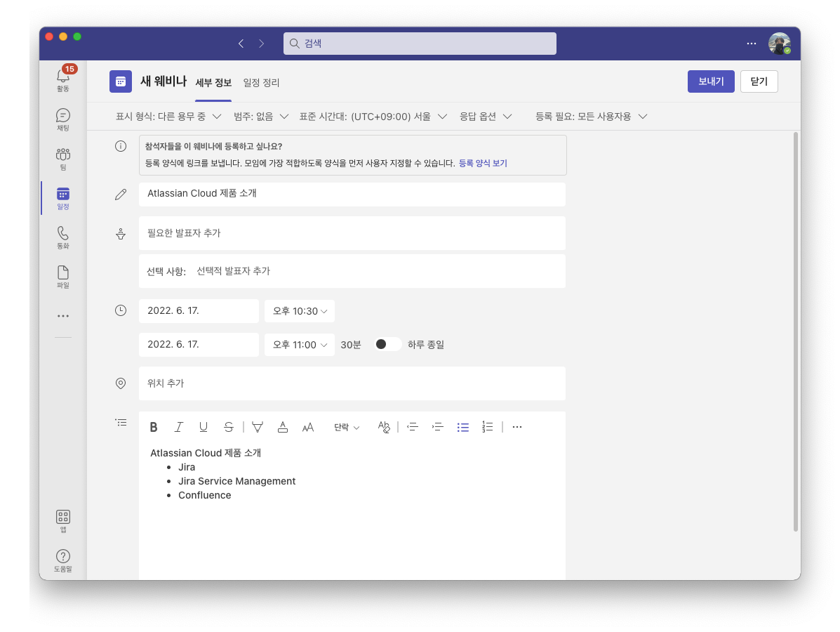Open the 단락 paragraph style dropdown

click(347, 427)
